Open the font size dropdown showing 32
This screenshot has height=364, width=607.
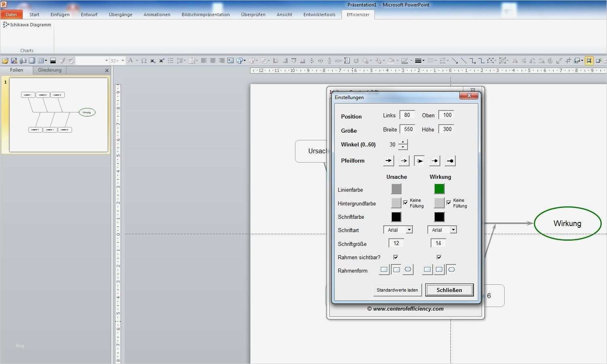tap(123, 61)
